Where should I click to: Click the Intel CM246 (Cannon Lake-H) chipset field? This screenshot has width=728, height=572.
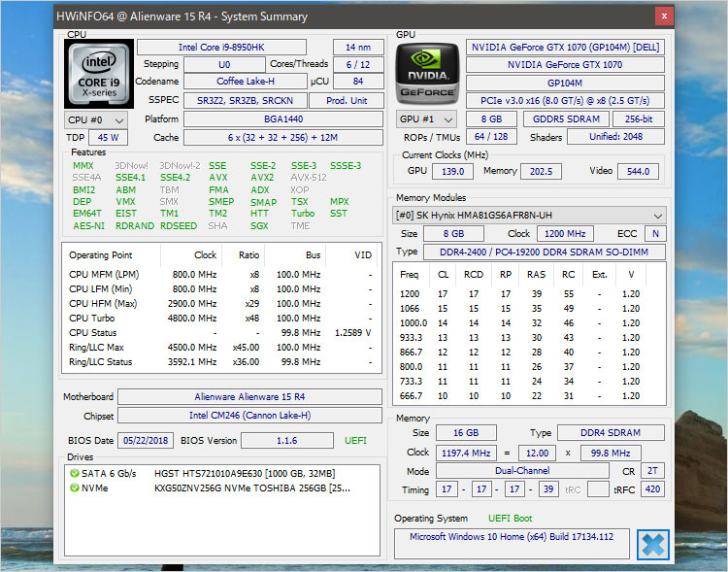point(249,416)
